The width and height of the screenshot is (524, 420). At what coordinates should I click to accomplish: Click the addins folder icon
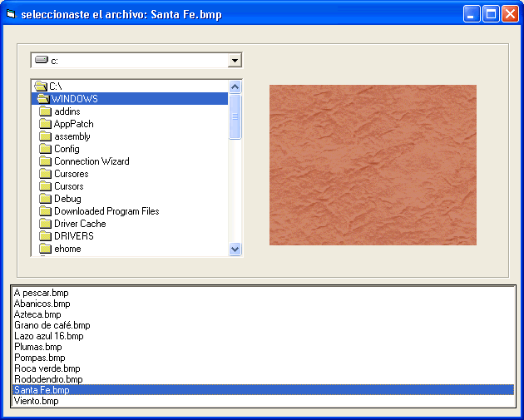tap(45, 111)
